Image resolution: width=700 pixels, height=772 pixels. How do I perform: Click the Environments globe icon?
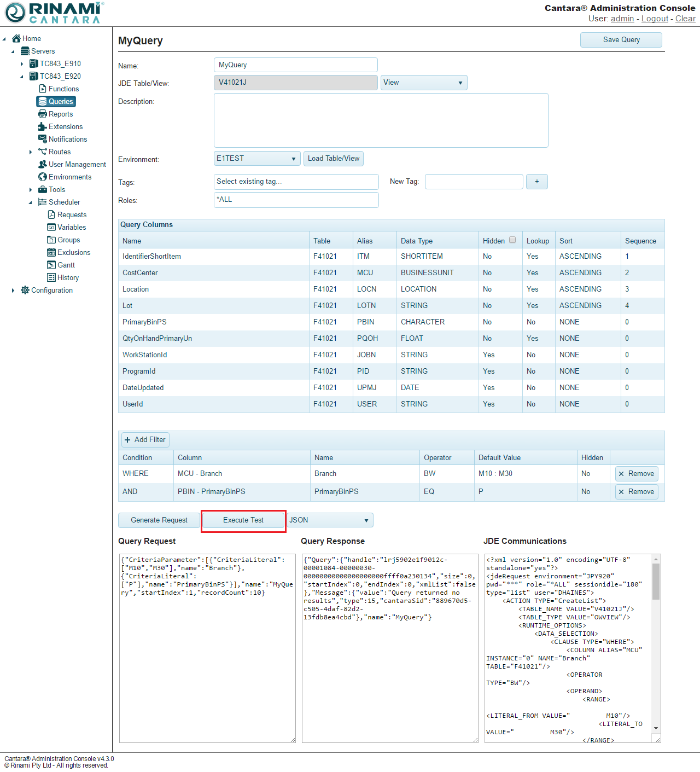click(x=43, y=177)
